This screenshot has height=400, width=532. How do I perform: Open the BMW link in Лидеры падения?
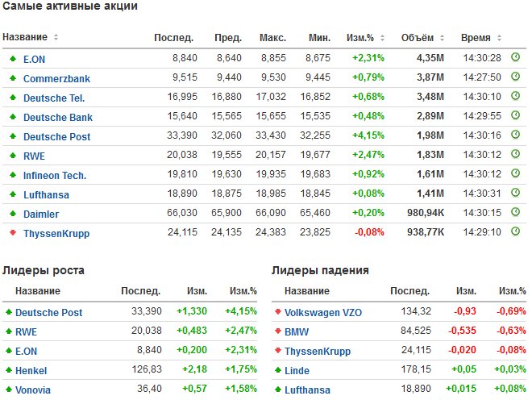295,331
